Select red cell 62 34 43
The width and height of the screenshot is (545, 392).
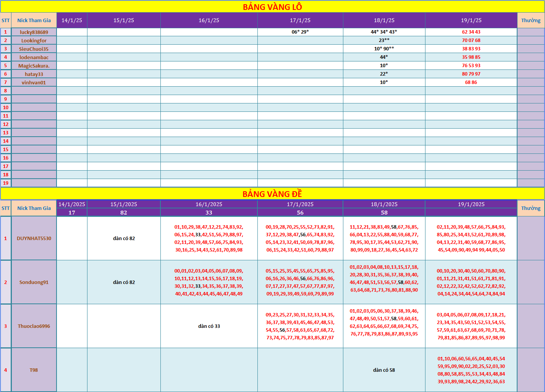coord(471,32)
